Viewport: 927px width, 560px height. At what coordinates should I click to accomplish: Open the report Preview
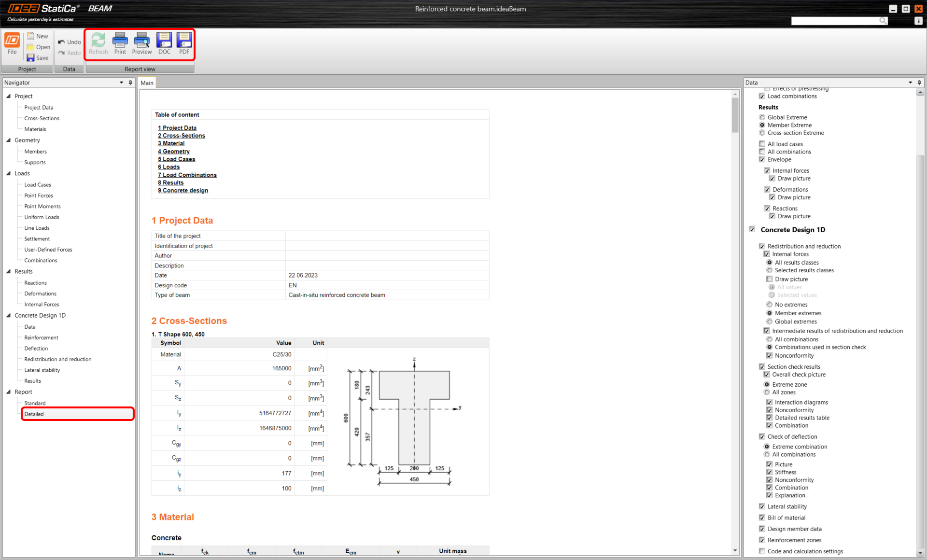tap(141, 41)
